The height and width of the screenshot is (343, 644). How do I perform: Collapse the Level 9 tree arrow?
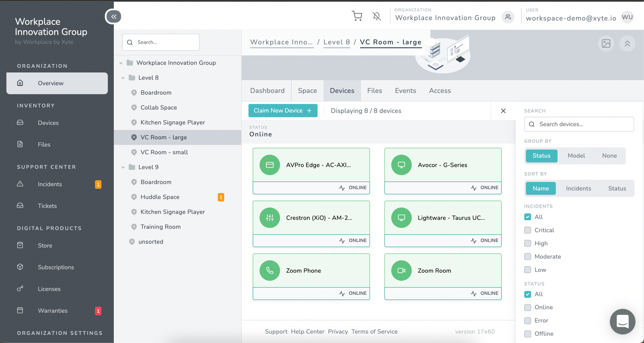(x=123, y=168)
